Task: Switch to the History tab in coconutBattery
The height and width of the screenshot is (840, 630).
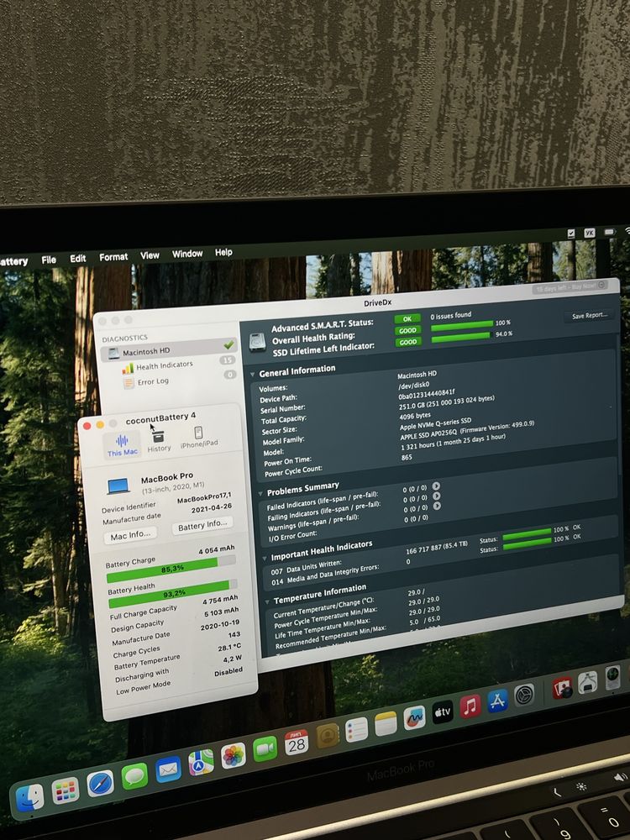Action: coord(159,442)
